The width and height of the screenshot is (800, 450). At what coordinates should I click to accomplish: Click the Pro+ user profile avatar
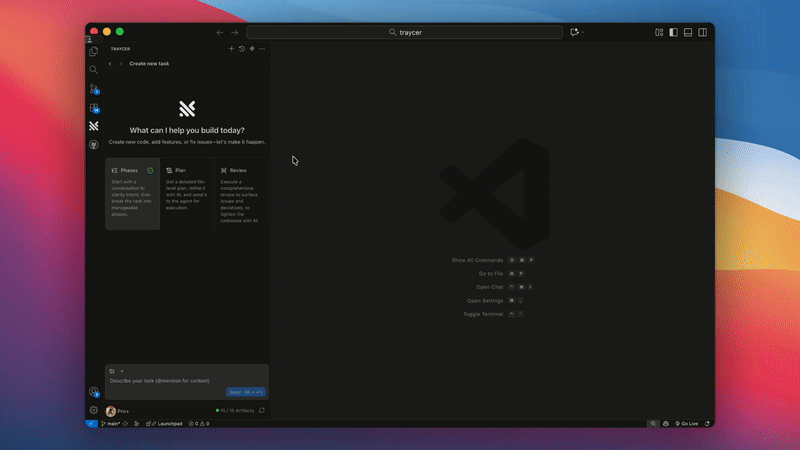111,411
